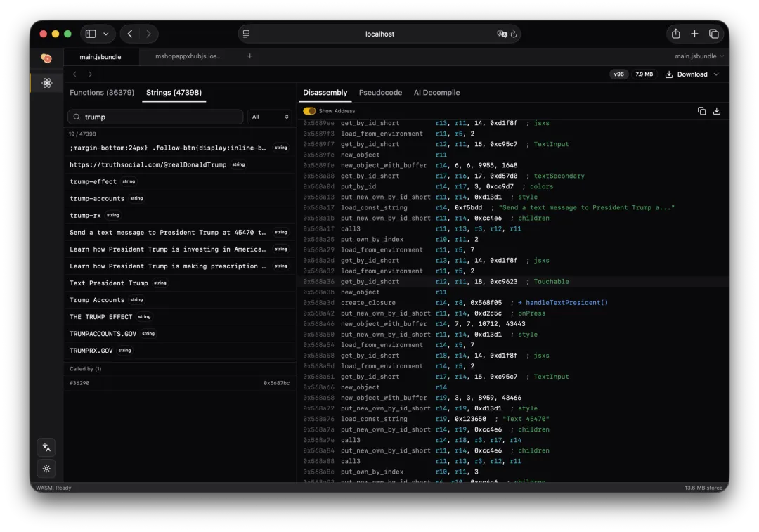Follow the handleTextPresident() link
Viewport: 759px width, 532px height.
[566, 303]
